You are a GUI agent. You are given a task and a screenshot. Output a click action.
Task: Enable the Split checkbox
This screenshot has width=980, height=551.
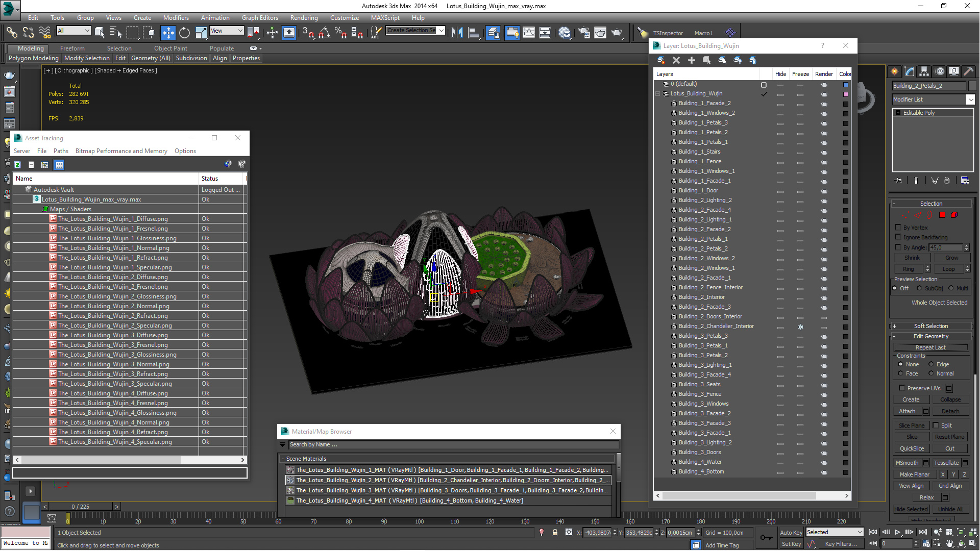936,425
